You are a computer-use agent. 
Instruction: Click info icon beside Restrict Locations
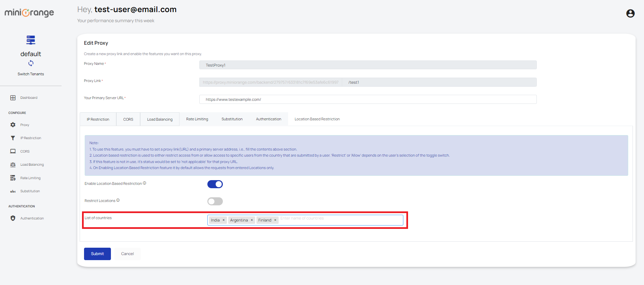click(118, 200)
